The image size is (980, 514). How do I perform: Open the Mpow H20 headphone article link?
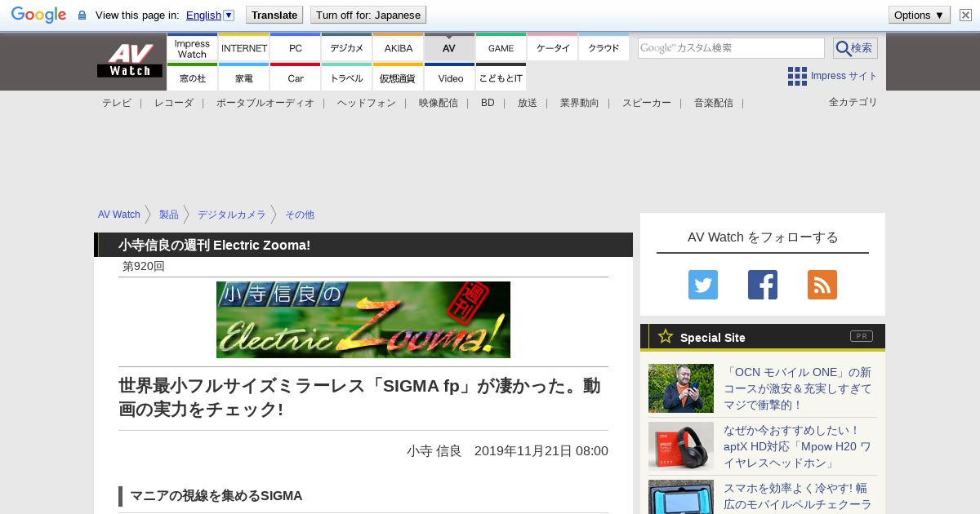[x=798, y=446]
